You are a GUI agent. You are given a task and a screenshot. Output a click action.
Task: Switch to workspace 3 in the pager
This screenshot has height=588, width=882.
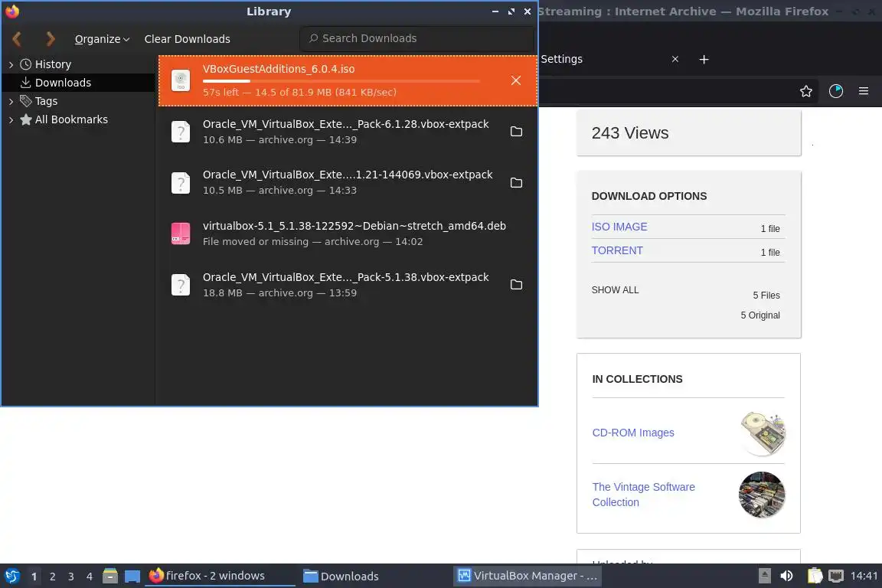pyautogui.click(x=71, y=577)
